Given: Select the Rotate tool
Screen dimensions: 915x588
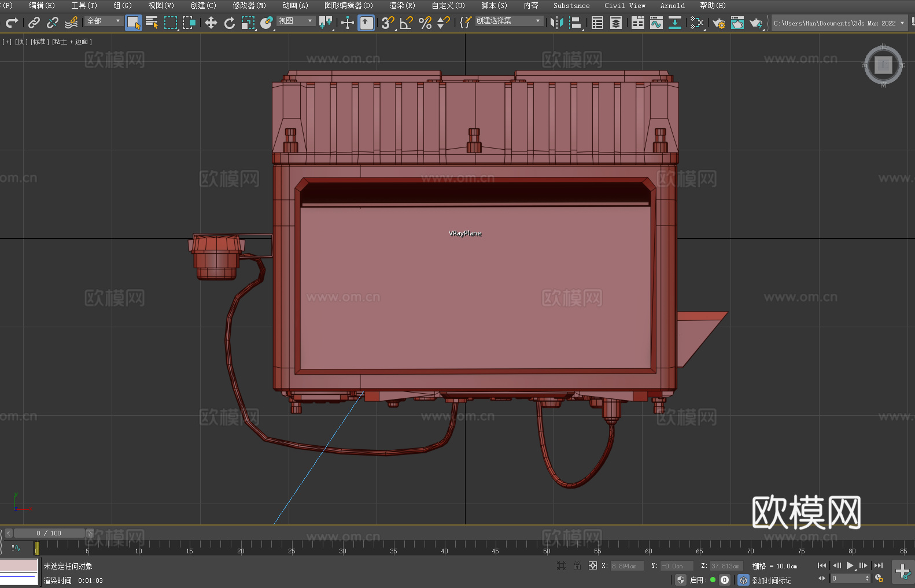Looking at the screenshot, I should 230,23.
